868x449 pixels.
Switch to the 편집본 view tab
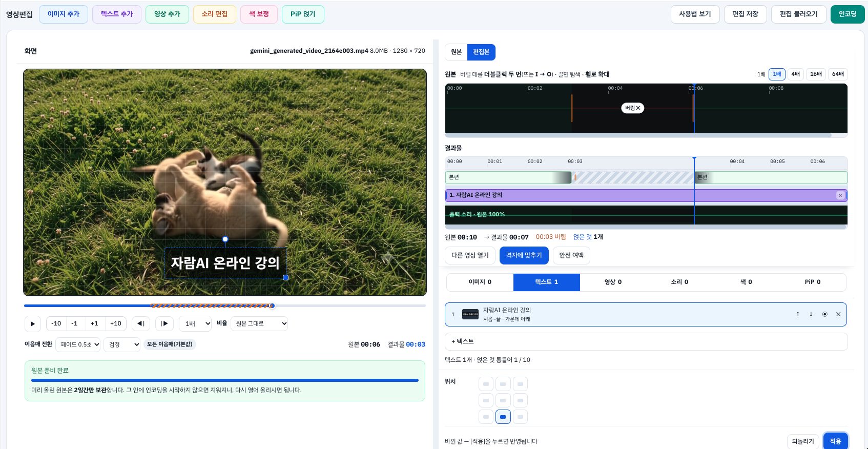pos(481,52)
